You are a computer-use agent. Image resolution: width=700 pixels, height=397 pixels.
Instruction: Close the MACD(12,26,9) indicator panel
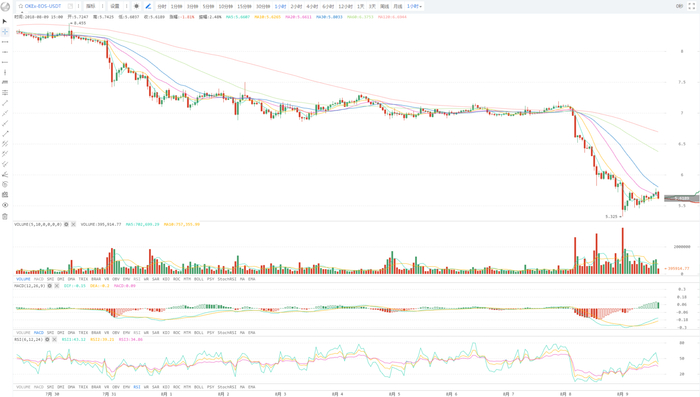(x=57, y=286)
